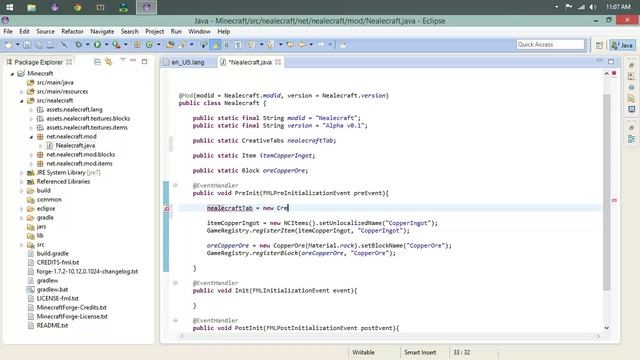The width and height of the screenshot is (640, 360).
Task: Toggle Block Selection Mode
Action: [227, 45]
